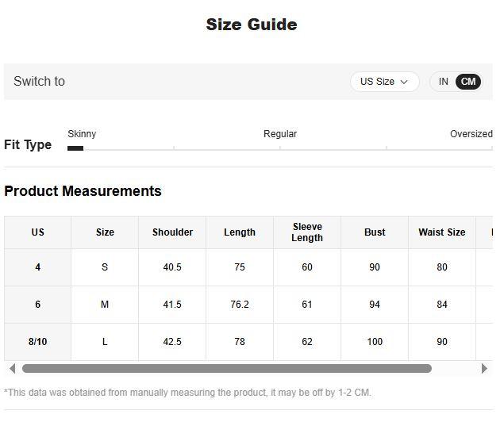Click the Skinny fit type marker
This screenshot has width=504, height=422.
tap(75, 148)
